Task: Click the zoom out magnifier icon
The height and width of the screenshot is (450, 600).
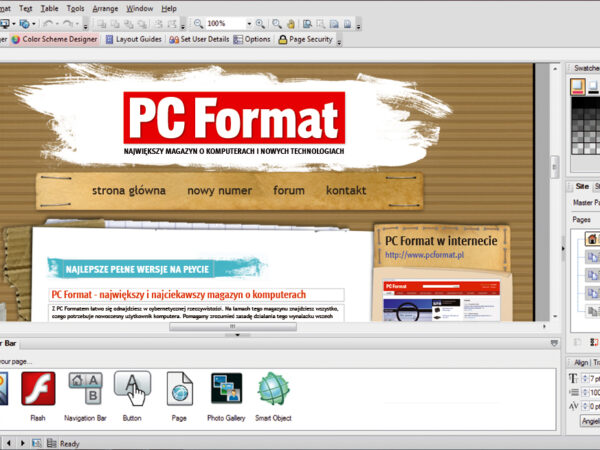Action: pos(199,23)
